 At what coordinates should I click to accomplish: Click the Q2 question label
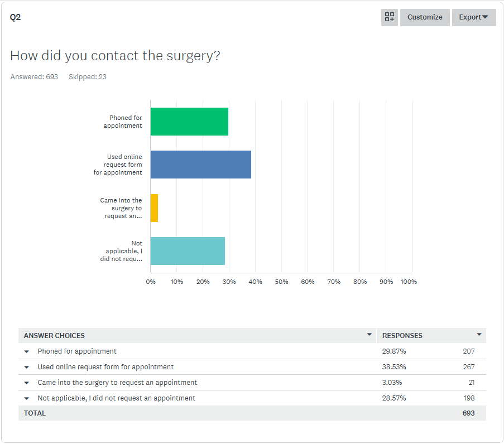[x=15, y=17]
